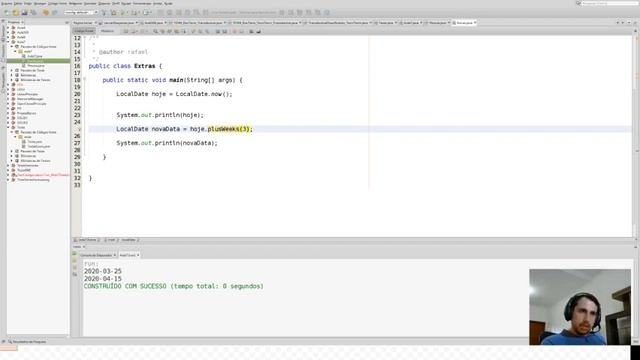Screen dimensions: 640x360
Task: Collapse the Teste project node
Action: pyautogui.click(x=8, y=127)
